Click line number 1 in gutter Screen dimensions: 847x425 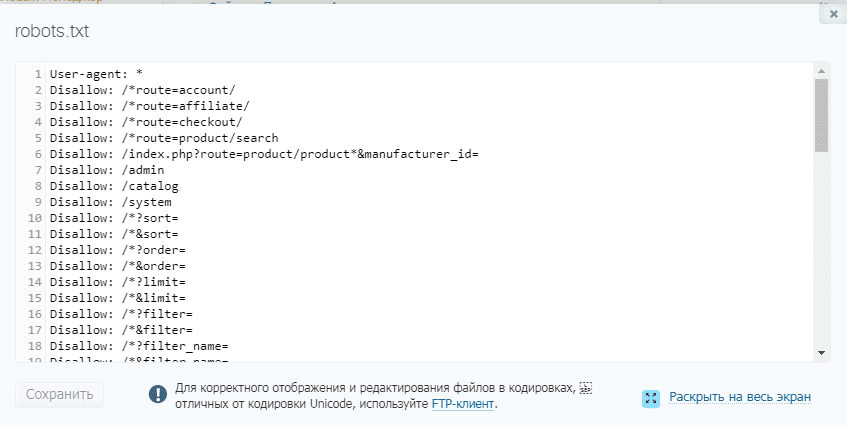(38, 74)
